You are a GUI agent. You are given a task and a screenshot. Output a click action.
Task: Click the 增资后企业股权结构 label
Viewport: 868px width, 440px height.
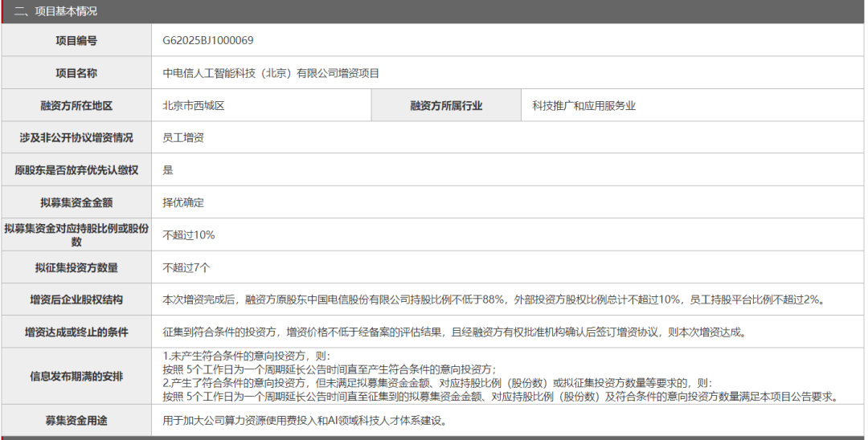tap(76, 299)
